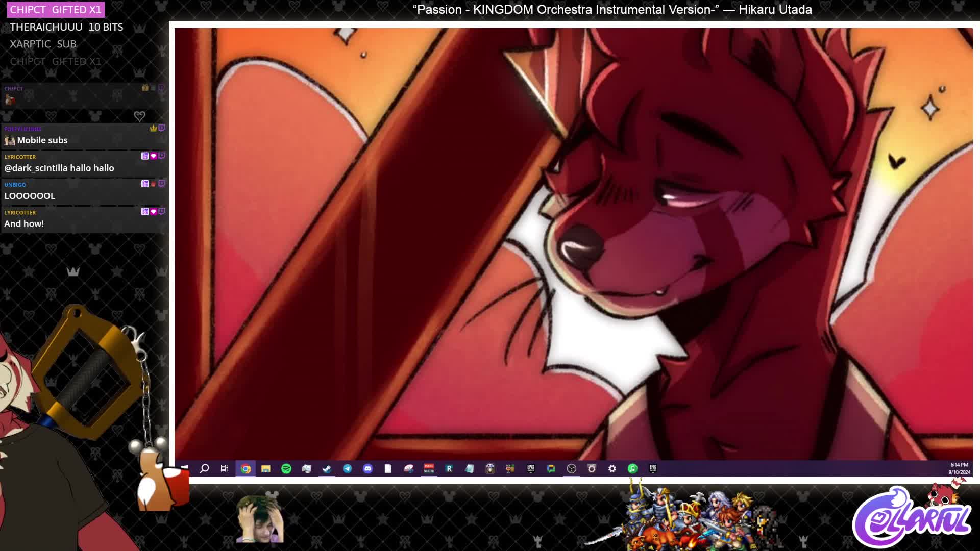Open Spotify from the taskbar
The height and width of the screenshot is (551, 980).
tap(286, 468)
